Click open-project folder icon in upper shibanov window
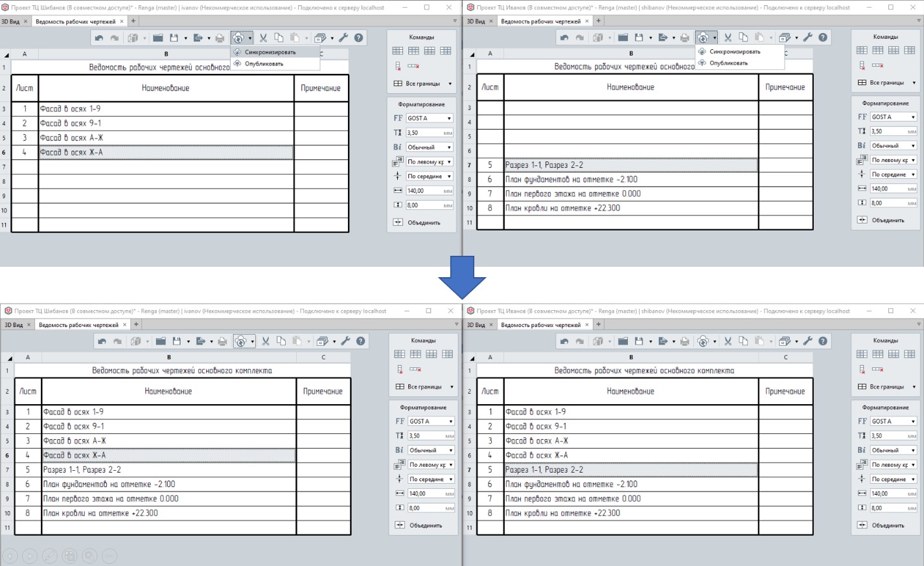 [623, 38]
